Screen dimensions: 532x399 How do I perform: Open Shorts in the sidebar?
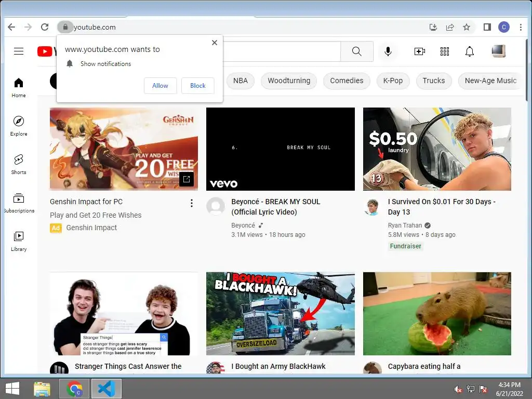19,164
